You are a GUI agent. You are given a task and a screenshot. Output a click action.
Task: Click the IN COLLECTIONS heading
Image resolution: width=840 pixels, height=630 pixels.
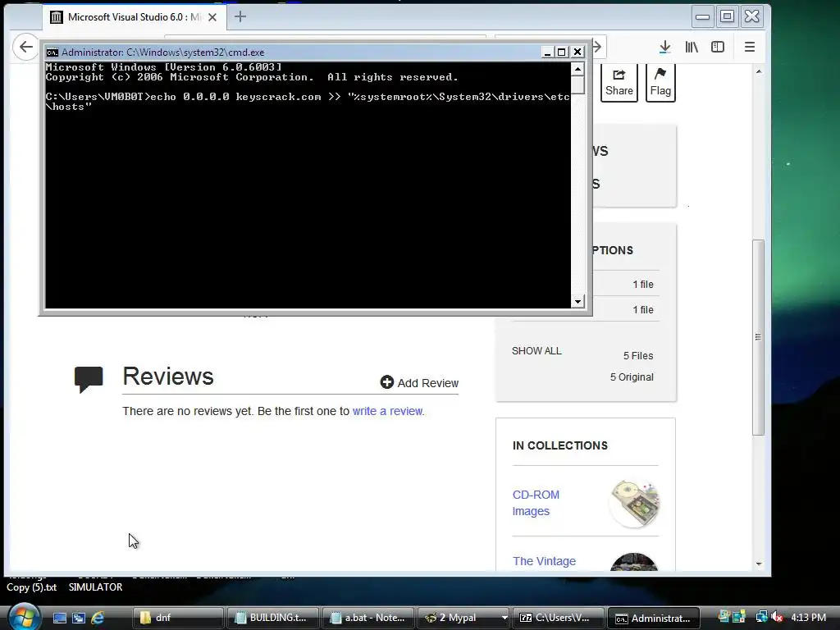(559, 445)
